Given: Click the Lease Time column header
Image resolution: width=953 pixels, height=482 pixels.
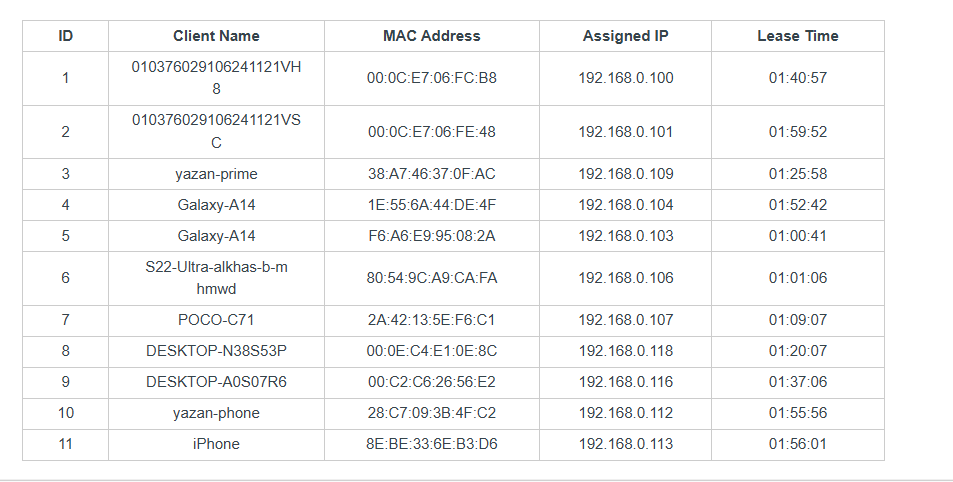Looking at the screenshot, I should click(797, 36).
